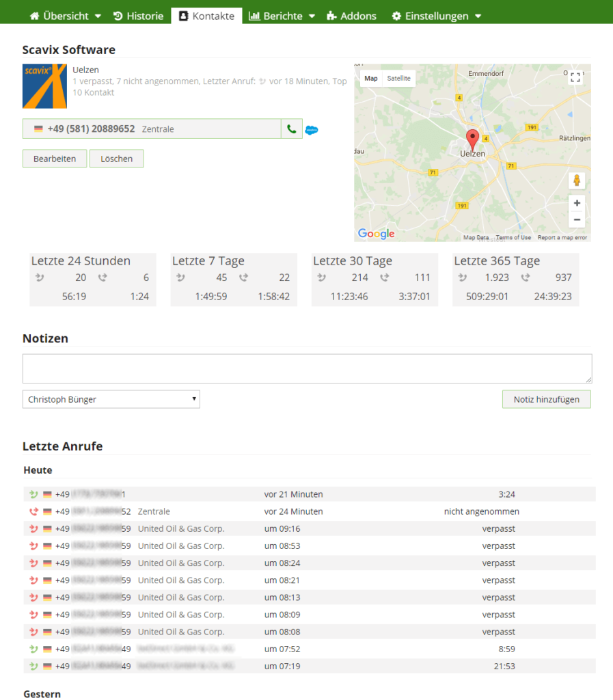Go to the Historie tab
Viewport: 613px width, 700px height.
tap(138, 16)
